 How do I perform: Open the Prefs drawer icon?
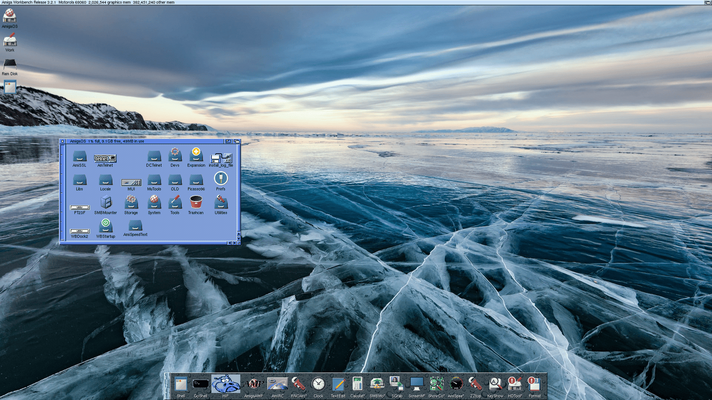tap(220, 179)
